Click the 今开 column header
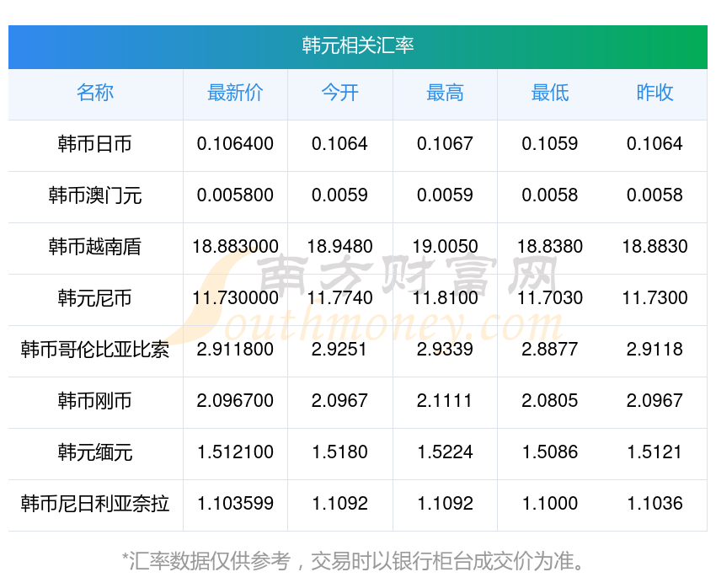The width and height of the screenshot is (716, 588). 339,93
